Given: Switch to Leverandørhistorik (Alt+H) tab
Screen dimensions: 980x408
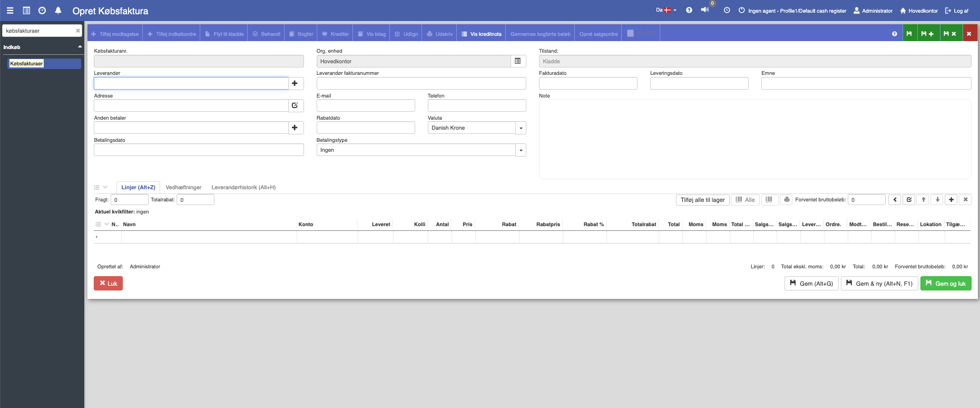Looking at the screenshot, I should pos(243,187).
